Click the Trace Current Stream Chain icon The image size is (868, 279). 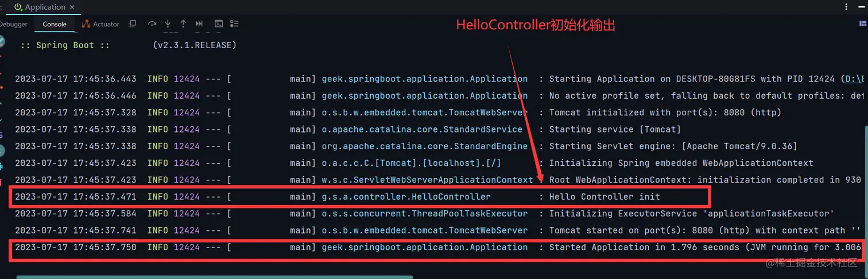coord(234,24)
